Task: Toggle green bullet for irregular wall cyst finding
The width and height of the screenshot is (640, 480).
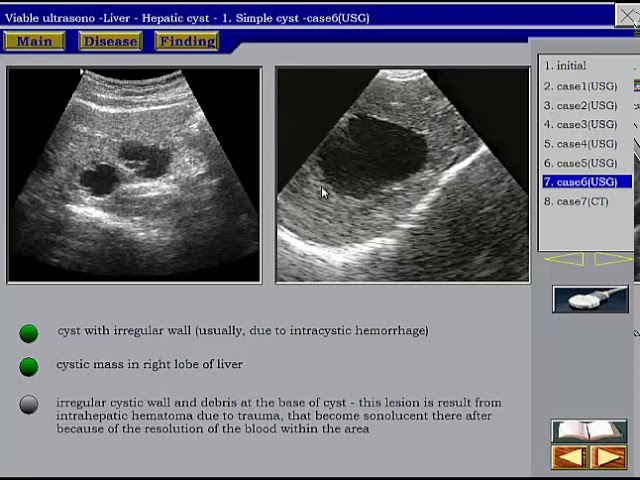Action: click(x=29, y=333)
